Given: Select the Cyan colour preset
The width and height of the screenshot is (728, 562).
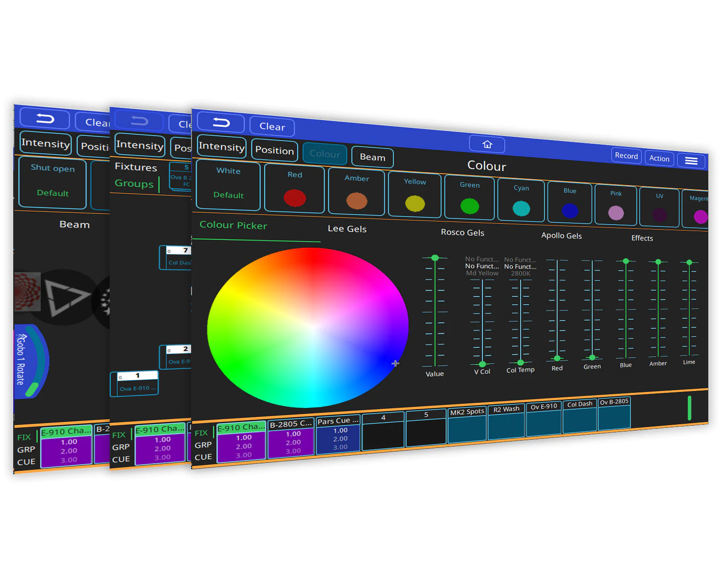Looking at the screenshot, I should pyautogui.click(x=521, y=200).
